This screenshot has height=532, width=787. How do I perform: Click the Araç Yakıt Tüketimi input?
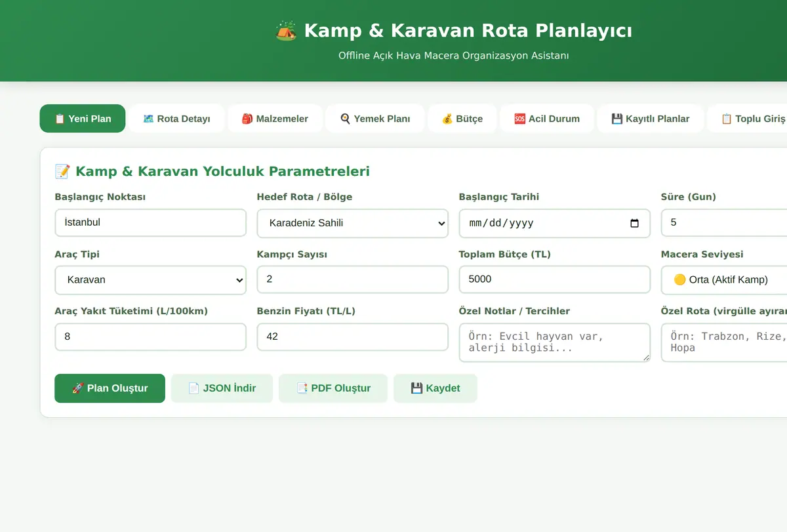[151, 337]
